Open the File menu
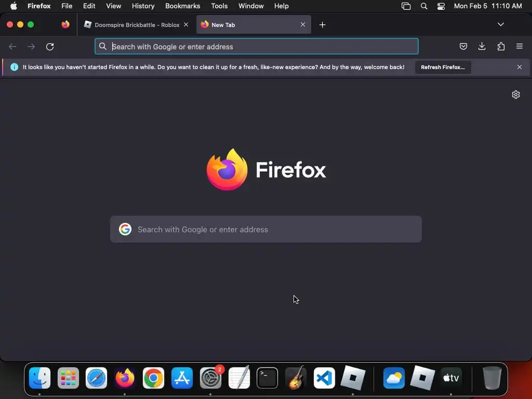 pyautogui.click(x=67, y=6)
